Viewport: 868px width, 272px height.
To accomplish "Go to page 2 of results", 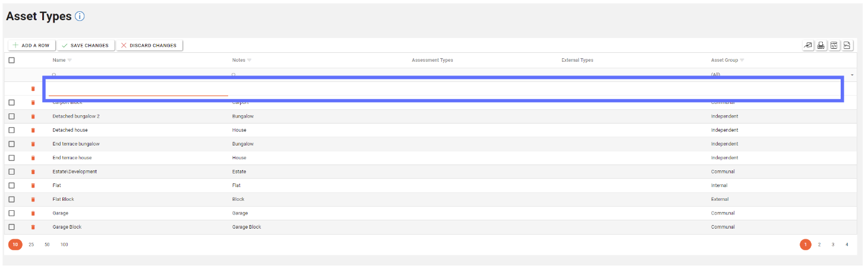I will tap(819, 244).
